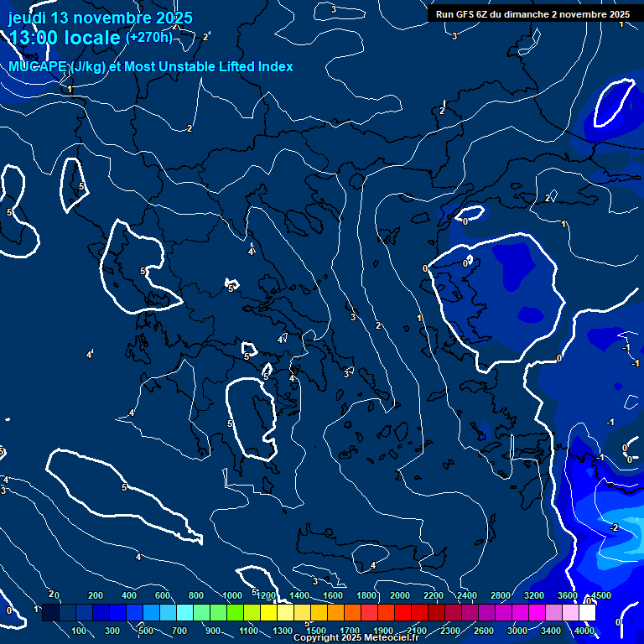This screenshot has width=644, height=644.
Task: Click the '13:00 locale' time text
Action: [65, 38]
